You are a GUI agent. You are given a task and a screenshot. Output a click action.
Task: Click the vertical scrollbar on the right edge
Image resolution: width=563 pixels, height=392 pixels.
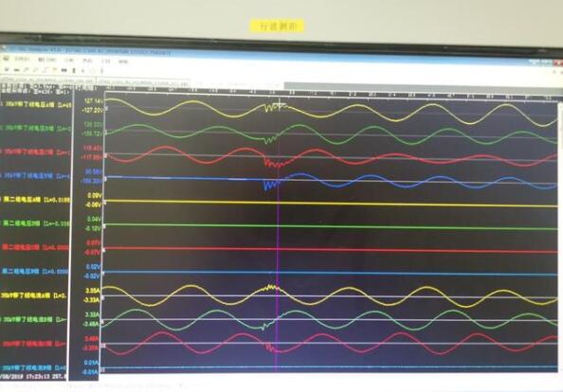coord(560,237)
